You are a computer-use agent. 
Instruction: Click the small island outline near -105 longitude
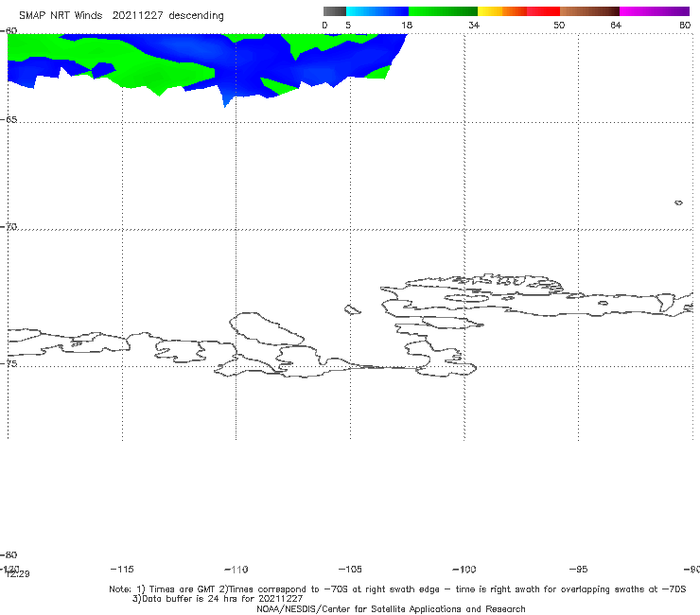pyautogui.click(x=352, y=309)
